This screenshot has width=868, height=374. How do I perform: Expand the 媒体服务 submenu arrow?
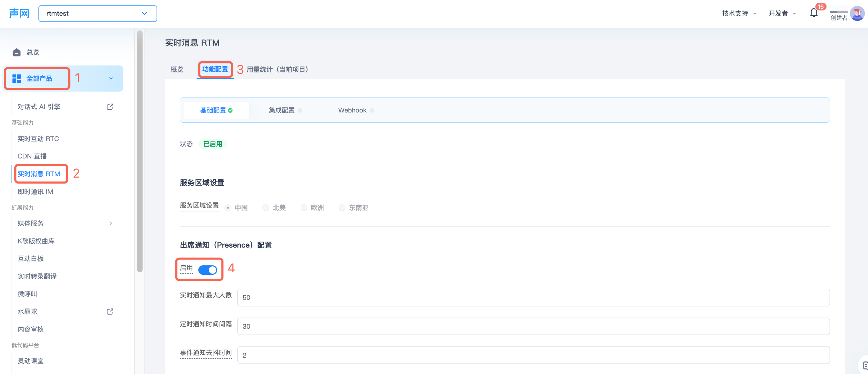111,223
